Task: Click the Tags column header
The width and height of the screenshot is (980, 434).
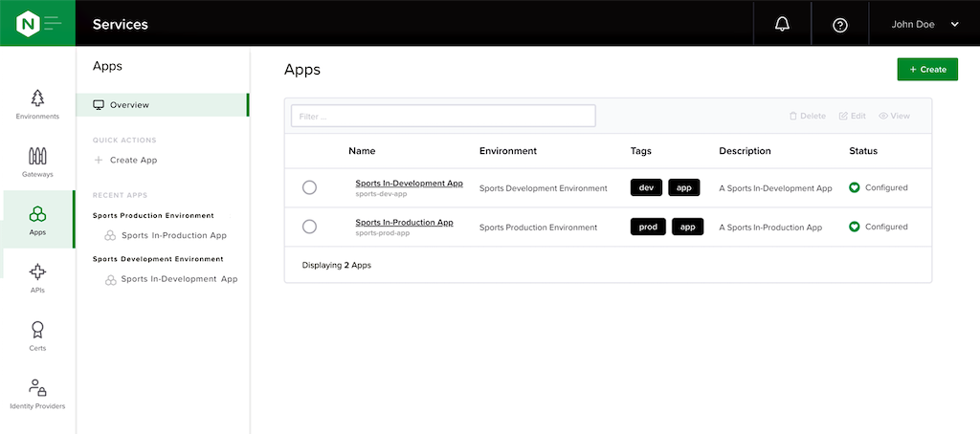Action: point(640,151)
